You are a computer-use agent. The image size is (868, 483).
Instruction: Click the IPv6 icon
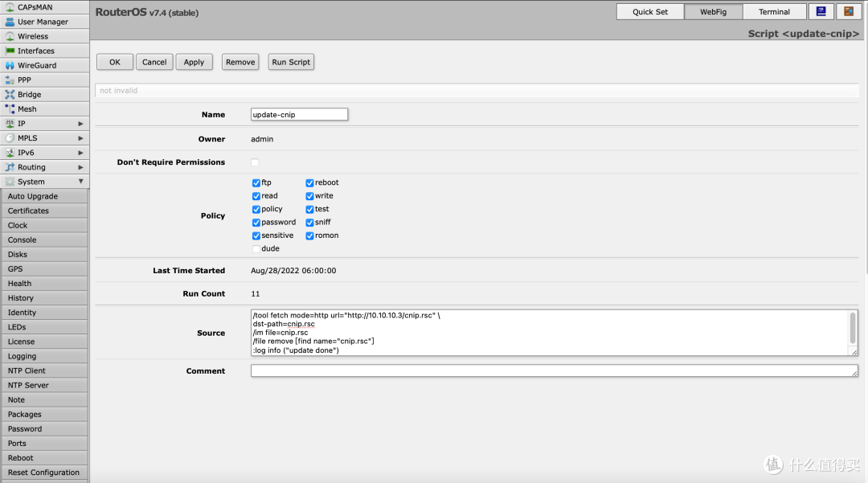(10, 152)
